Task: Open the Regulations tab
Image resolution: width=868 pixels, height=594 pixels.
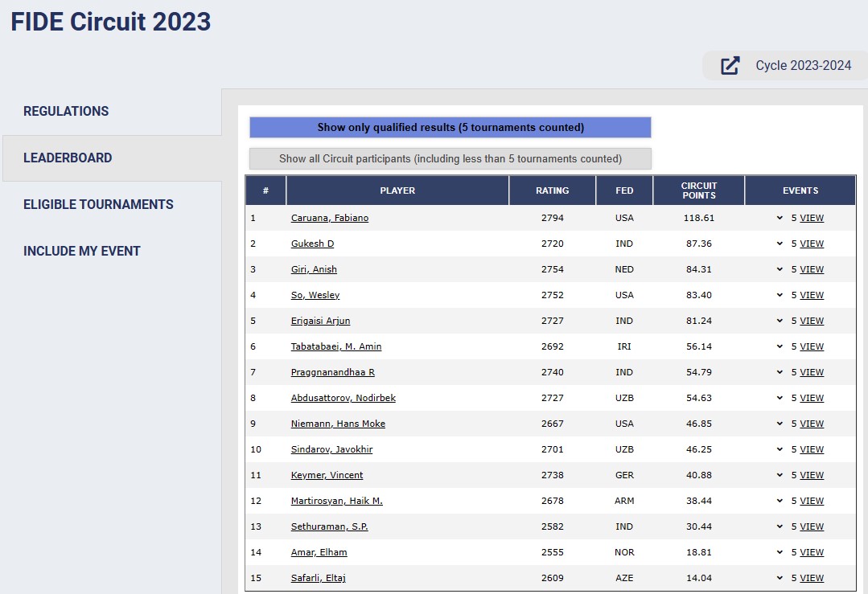Action: coord(66,112)
